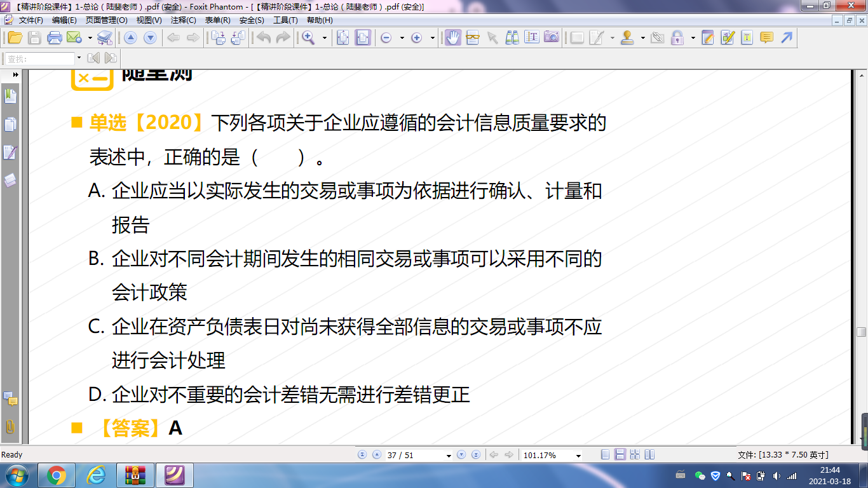Click the Open file folder icon
This screenshot has width=868, height=488.
(x=15, y=37)
